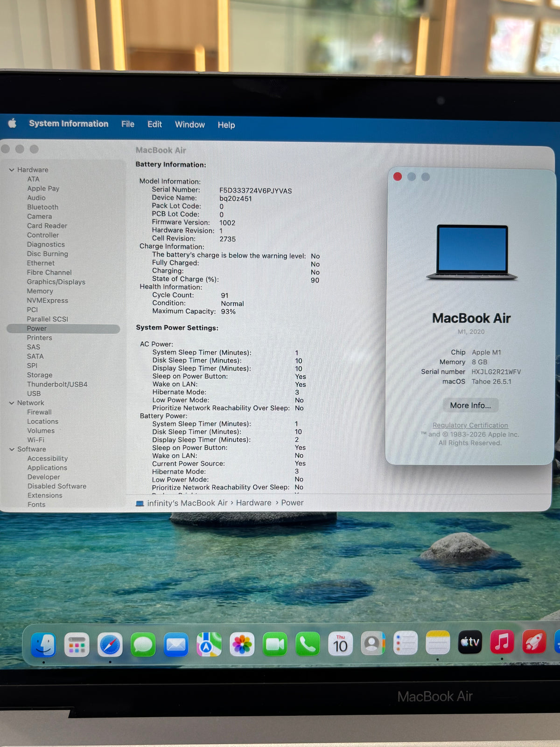560x747 pixels.
Task: Click infinity's MacBook Air in path bar
Action: click(x=187, y=503)
